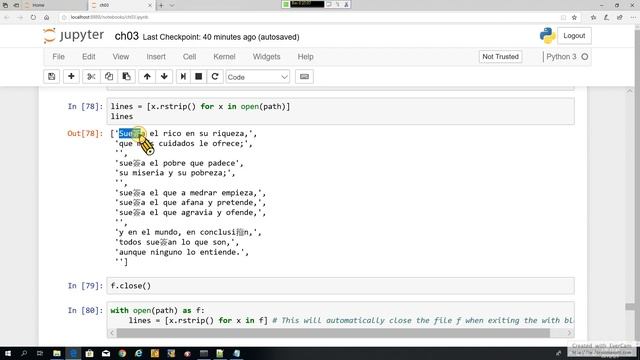Run the current cell

click(183, 77)
